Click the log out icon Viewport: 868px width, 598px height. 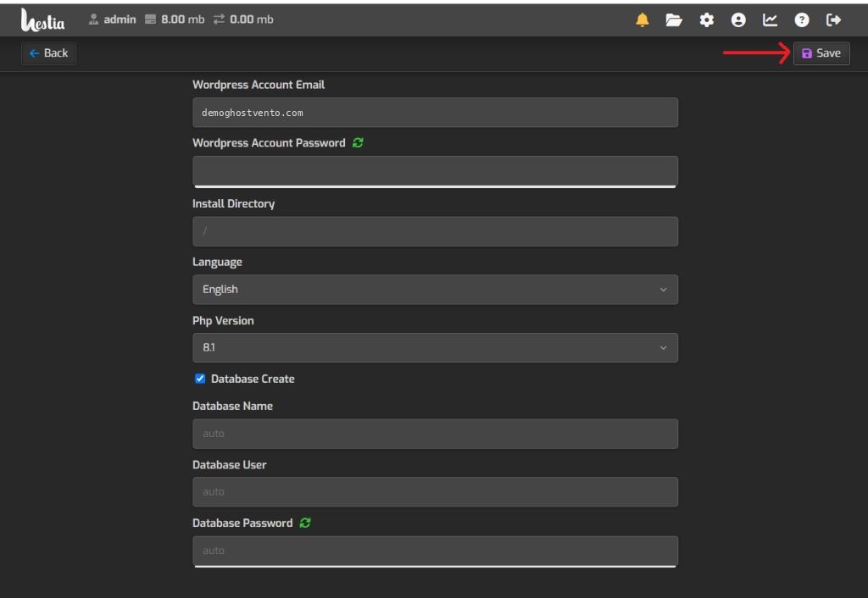[833, 20]
